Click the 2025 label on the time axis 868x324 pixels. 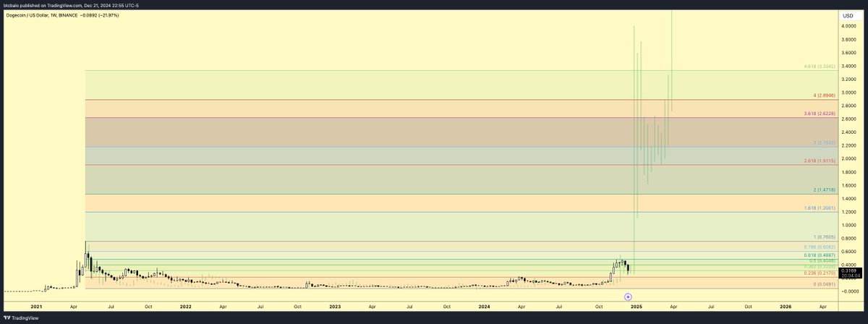[x=636, y=307]
